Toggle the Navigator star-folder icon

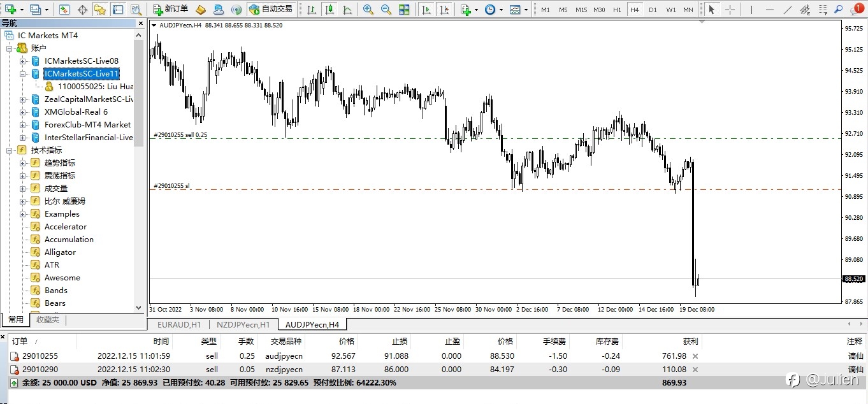coord(100,10)
